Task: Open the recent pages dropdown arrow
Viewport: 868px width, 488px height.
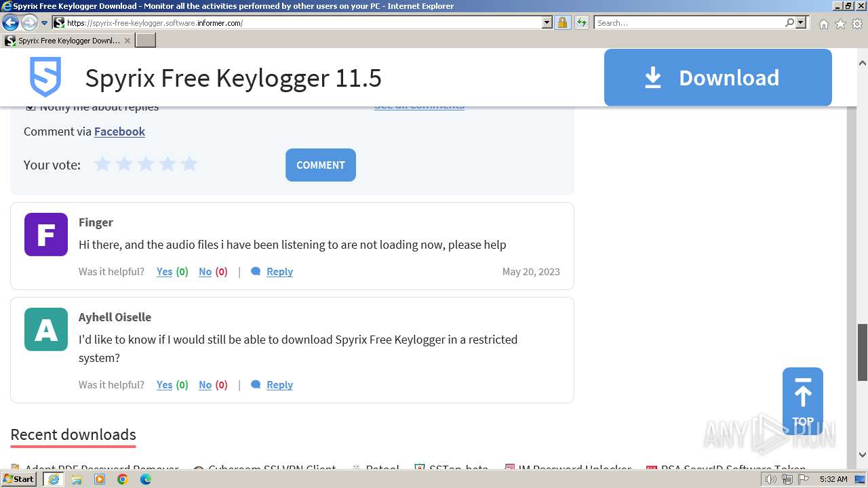Action: (45, 23)
